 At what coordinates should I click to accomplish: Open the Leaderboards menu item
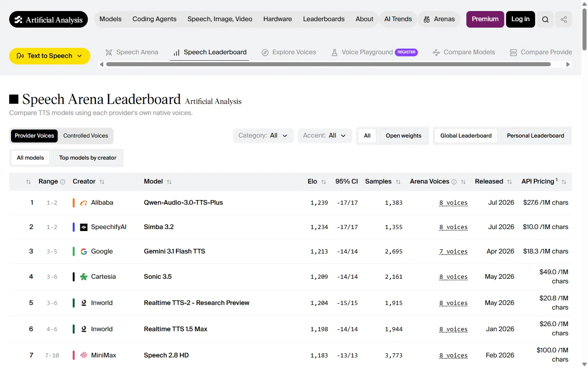coord(324,19)
